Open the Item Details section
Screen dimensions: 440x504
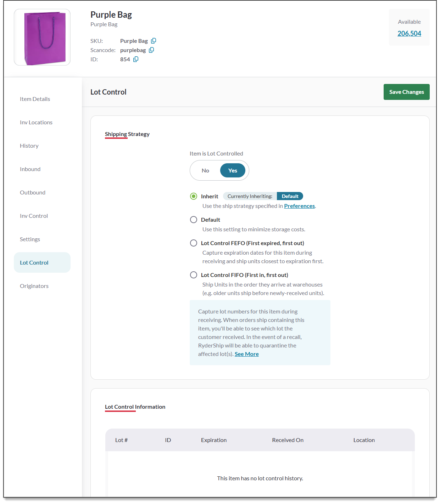tap(35, 99)
